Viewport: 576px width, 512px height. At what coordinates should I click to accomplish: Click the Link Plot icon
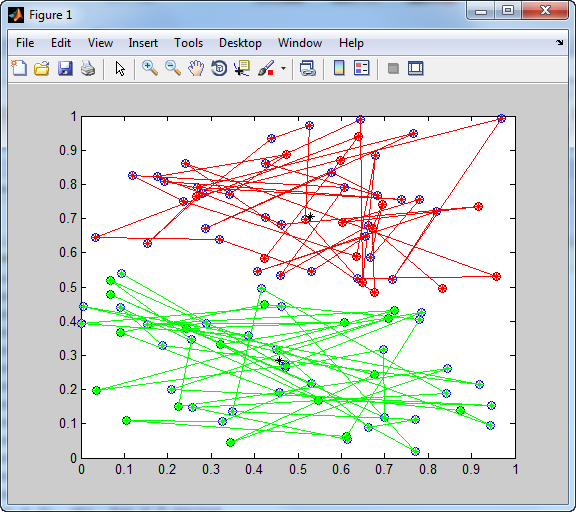click(x=308, y=68)
